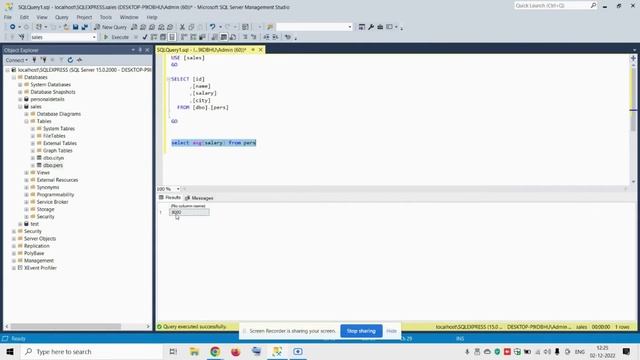Click the dbo.pers table in tree
This screenshot has width=640, height=360.
[x=53, y=165]
